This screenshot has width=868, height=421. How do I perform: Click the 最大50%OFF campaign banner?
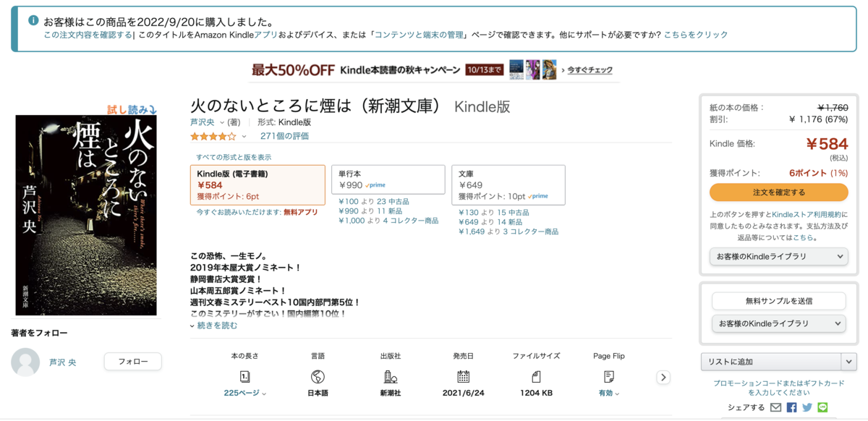click(x=293, y=70)
